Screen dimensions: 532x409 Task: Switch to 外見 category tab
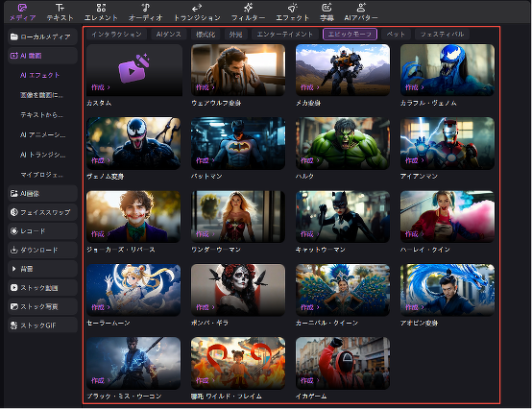(235, 35)
